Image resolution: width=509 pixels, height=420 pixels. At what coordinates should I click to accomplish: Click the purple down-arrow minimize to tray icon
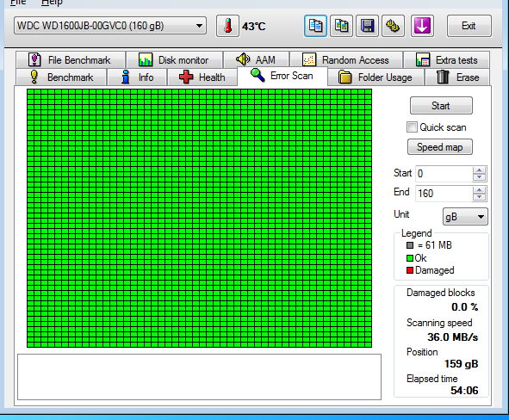(x=422, y=26)
